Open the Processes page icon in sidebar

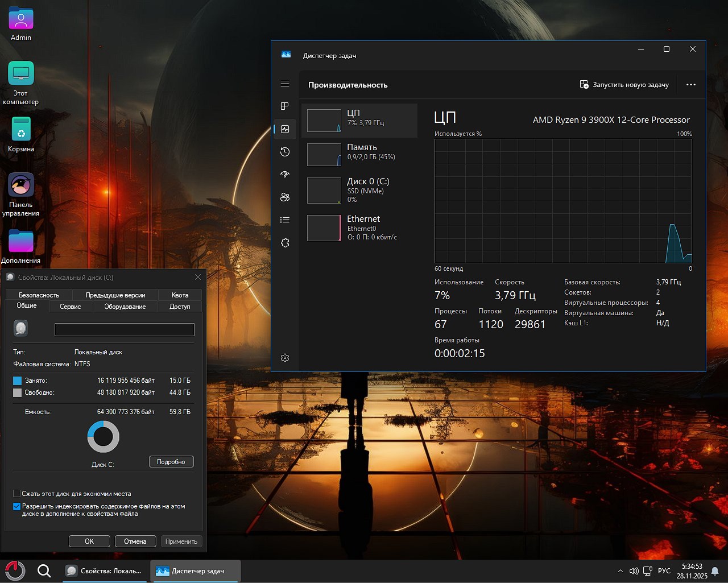pyautogui.click(x=285, y=106)
